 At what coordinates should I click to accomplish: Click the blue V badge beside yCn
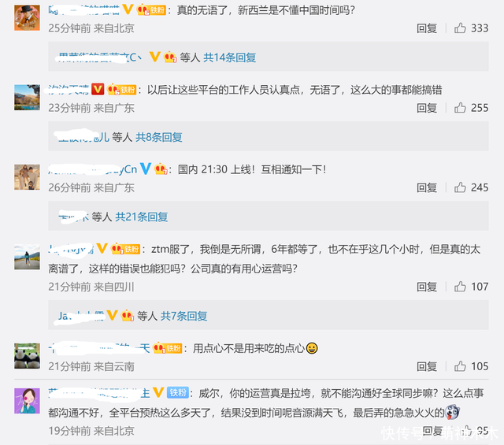click(x=146, y=169)
